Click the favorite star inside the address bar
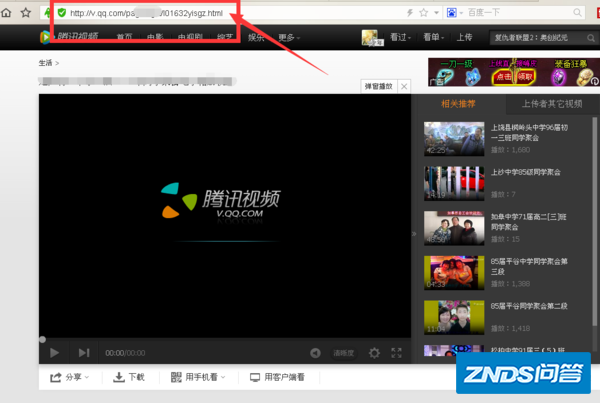Screen dimensions: 600x403 click(424, 13)
